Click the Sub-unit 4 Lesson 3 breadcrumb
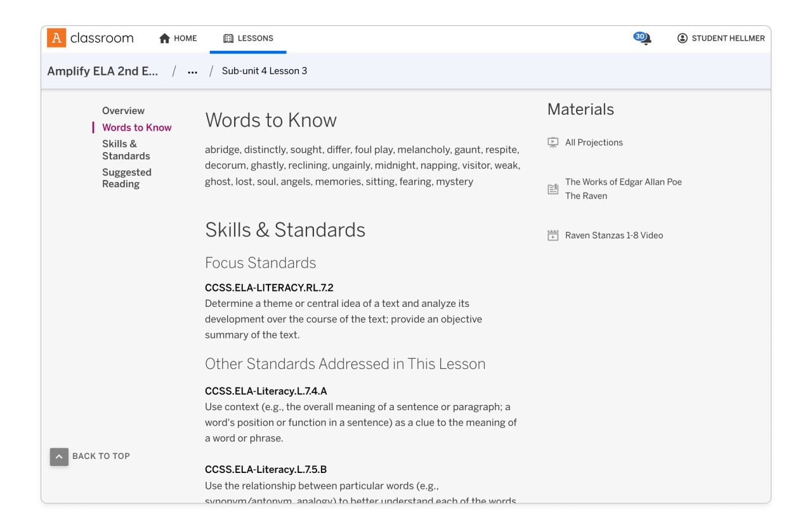This screenshot has height=530, width=812. click(265, 71)
